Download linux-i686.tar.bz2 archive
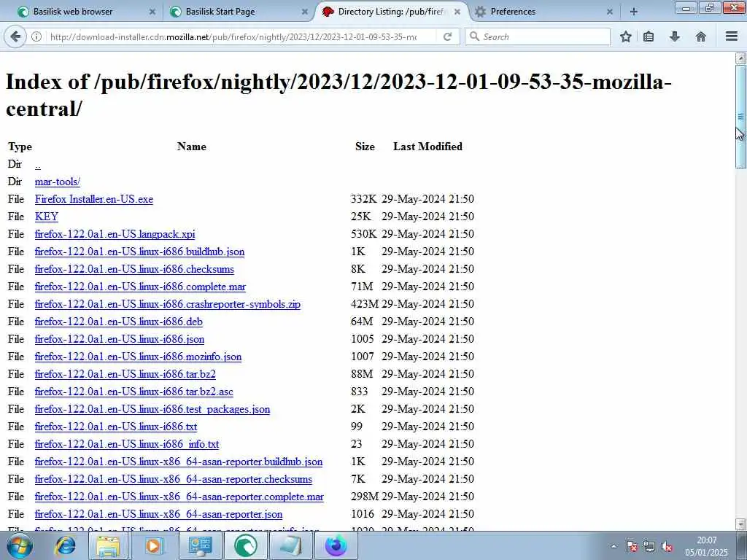747x560 pixels. click(125, 374)
